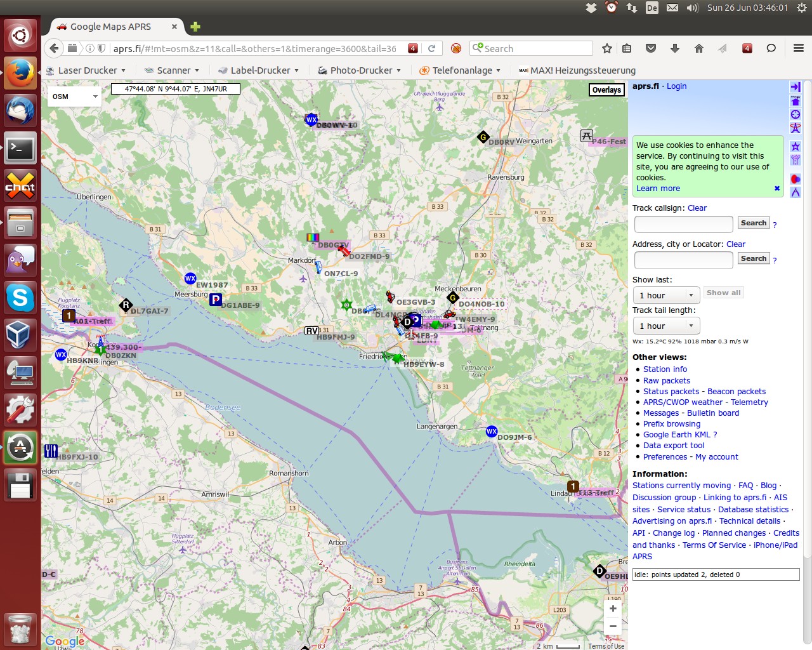Click the crosshair locate icon in sidebar
This screenshot has width=812, height=650.
[795, 114]
